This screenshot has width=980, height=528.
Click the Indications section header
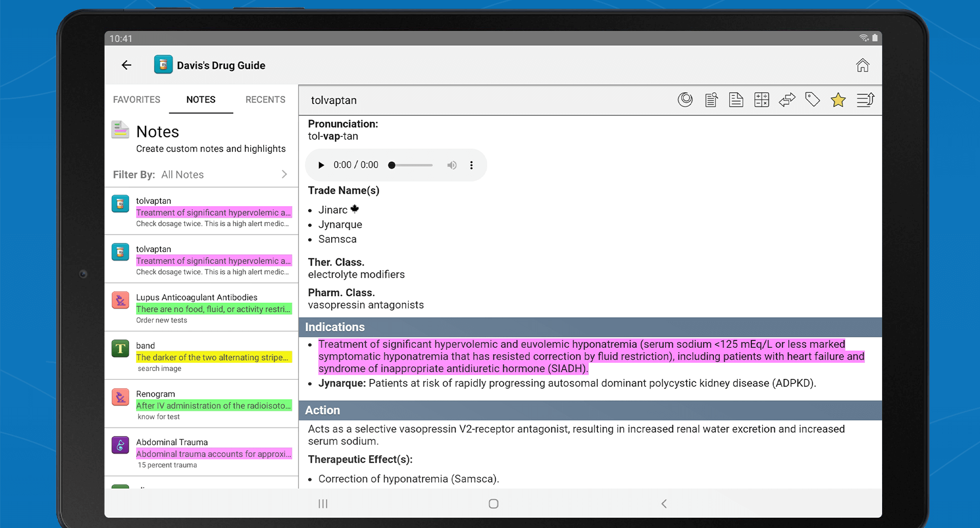(590, 327)
